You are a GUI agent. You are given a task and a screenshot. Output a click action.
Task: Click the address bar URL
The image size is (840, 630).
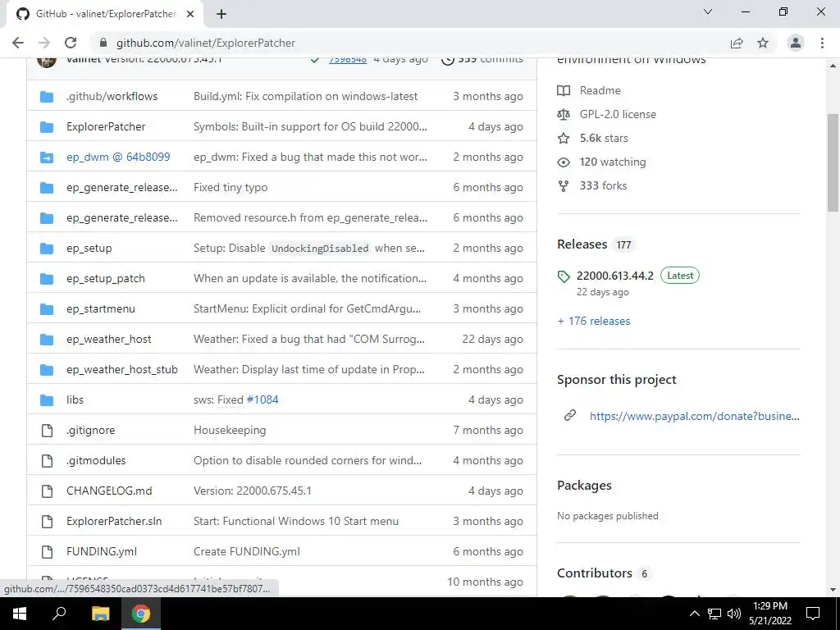(x=206, y=43)
